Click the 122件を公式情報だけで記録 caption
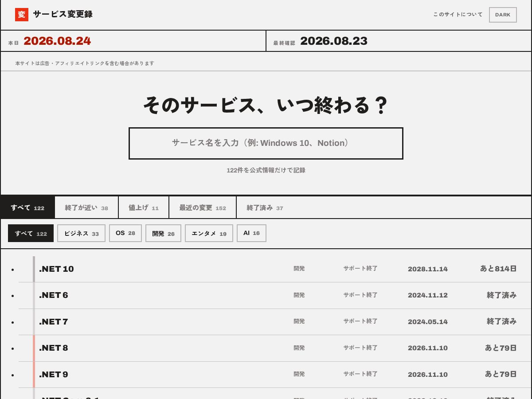 (266, 170)
